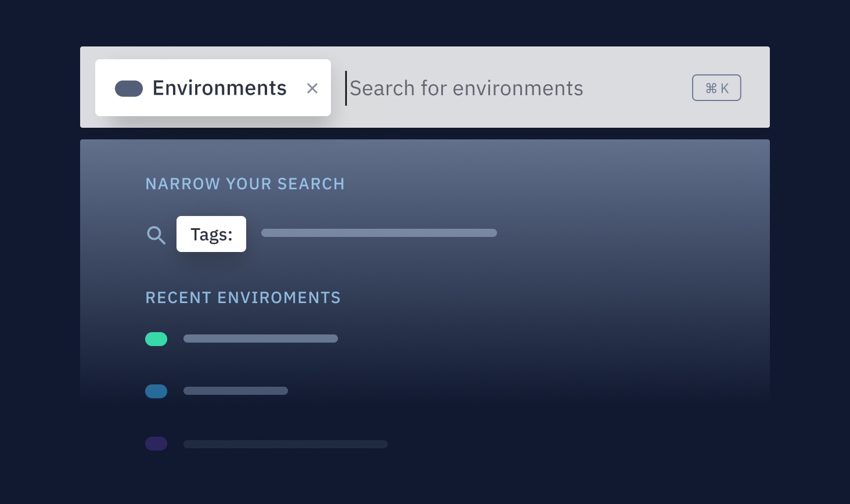The image size is (850, 504).
Task: Select the Tags: filter chip
Action: [211, 234]
